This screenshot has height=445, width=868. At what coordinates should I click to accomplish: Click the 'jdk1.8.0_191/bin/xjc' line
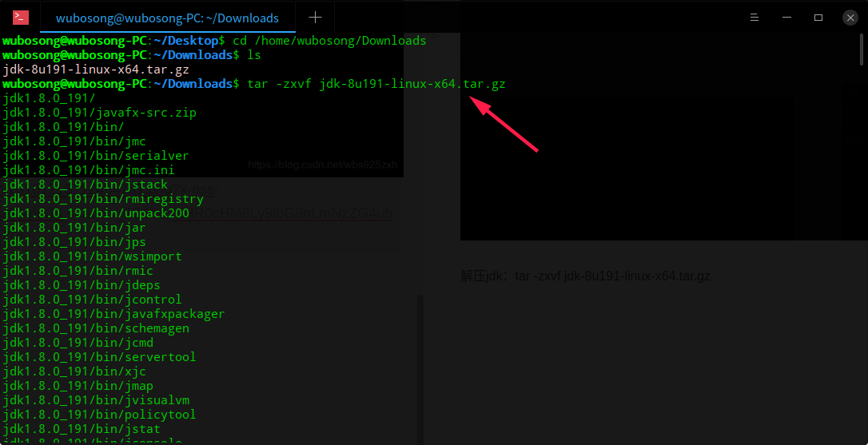click(x=74, y=372)
